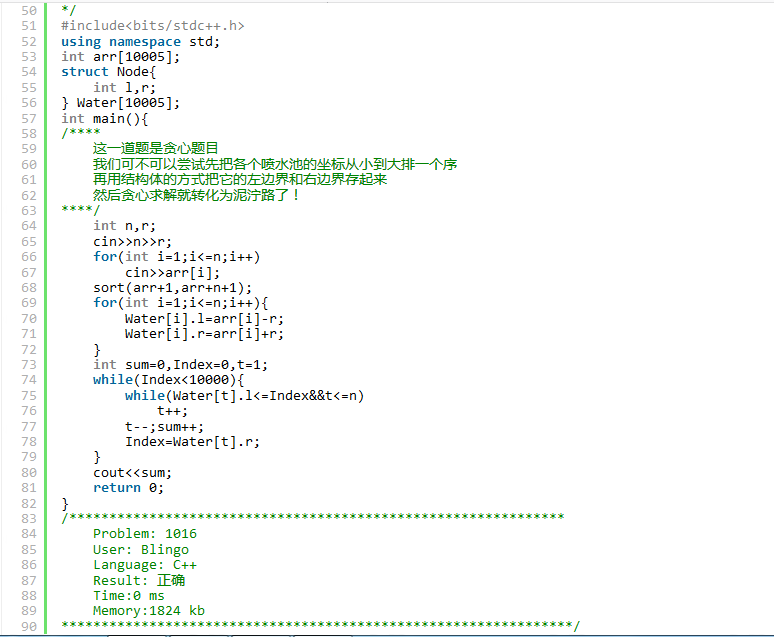Screen dimensions: 774x637
Task: Click line number 90 in the gutter
Action: coord(29,627)
